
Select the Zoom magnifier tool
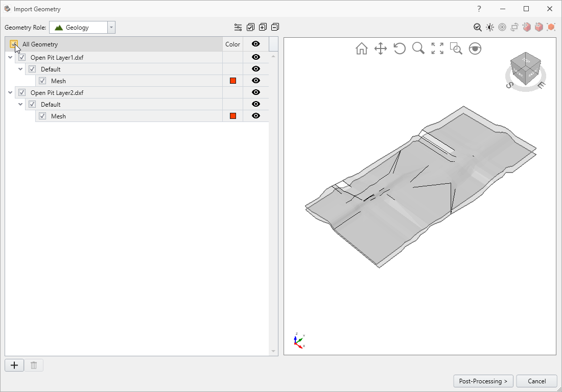(x=418, y=48)
